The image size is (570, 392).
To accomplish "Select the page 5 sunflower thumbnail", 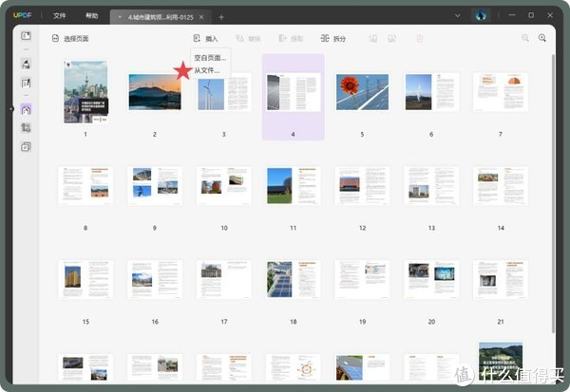I will [362, 92].
